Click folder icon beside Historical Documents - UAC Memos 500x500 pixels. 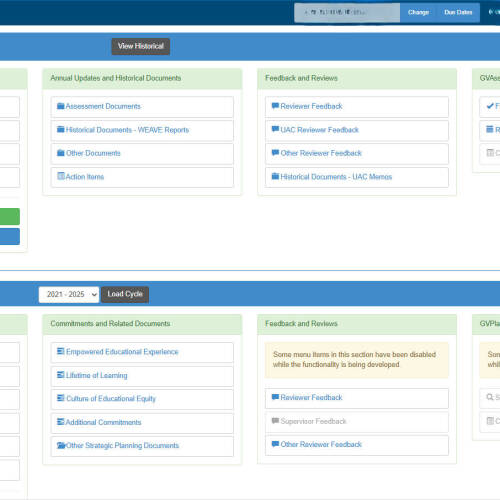click(x=275, y=176)
